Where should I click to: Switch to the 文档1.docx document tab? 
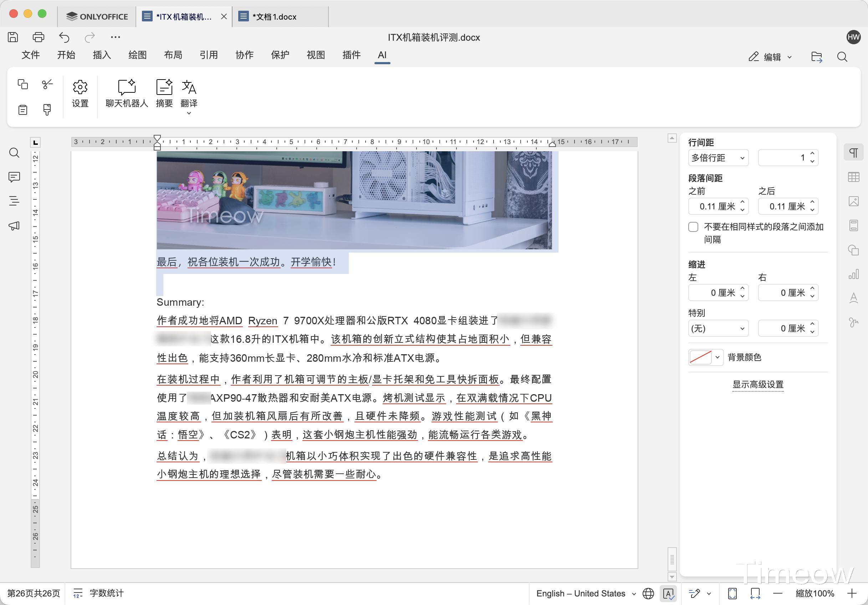[274, 17]
